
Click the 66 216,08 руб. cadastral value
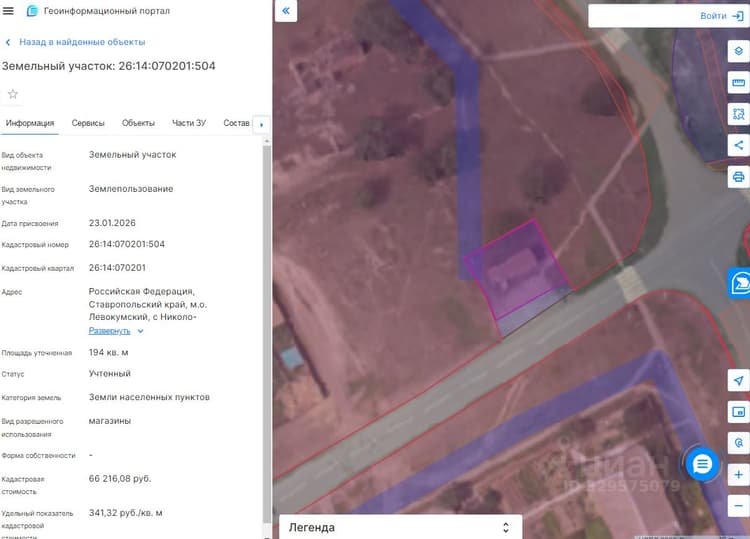click(x=120, y=478)
